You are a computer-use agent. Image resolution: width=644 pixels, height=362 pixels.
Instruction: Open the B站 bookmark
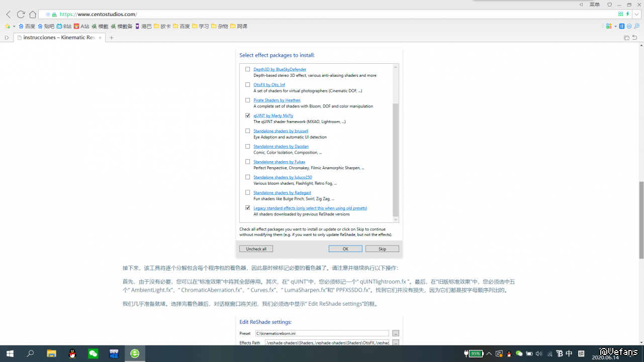(64, 26)
